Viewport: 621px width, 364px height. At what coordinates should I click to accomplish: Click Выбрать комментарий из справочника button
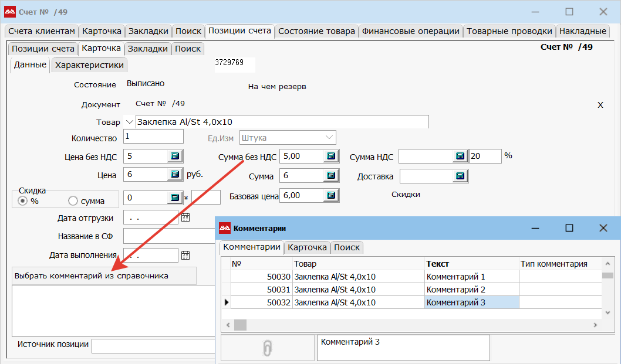click(104, 275)
